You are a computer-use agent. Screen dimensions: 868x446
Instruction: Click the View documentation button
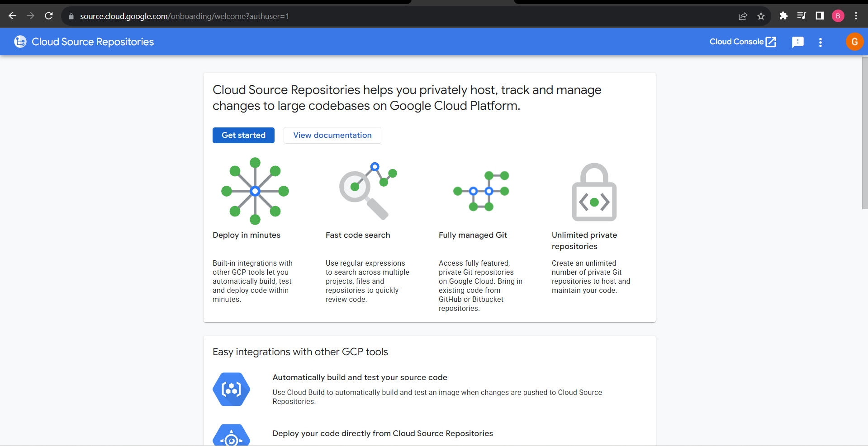pos(332,135)
